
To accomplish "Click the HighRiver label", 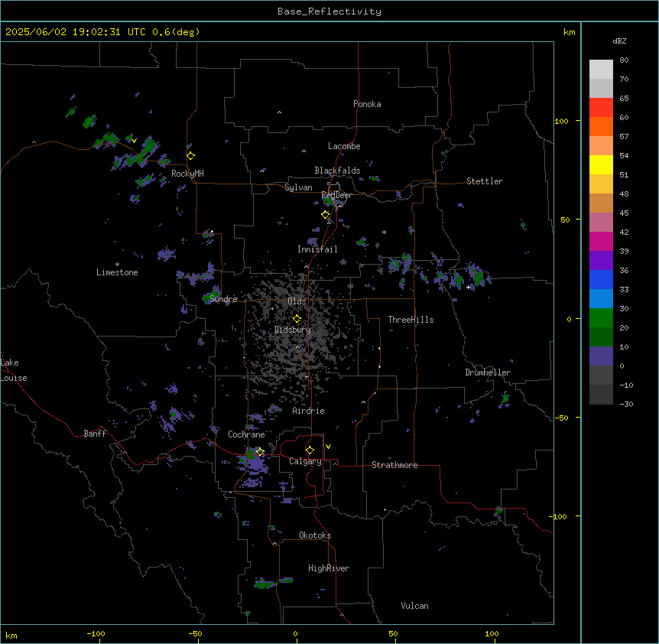I will click(329, 568).
